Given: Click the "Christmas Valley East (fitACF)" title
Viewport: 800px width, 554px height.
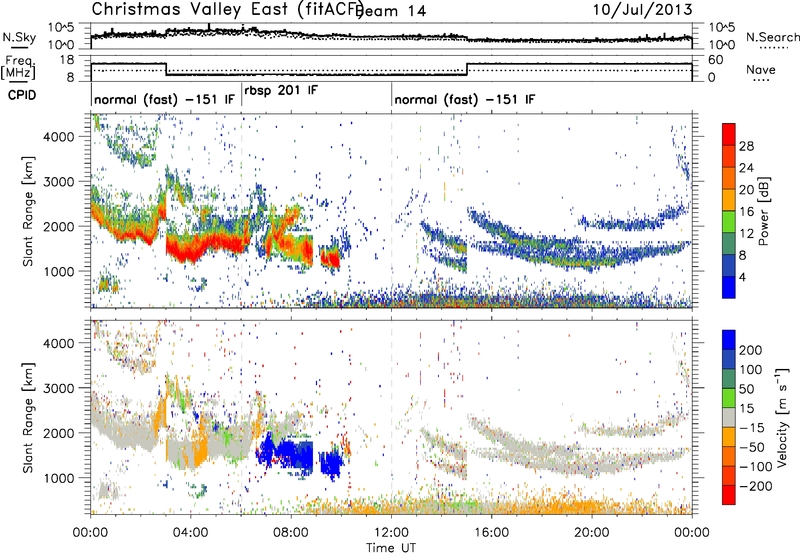Looking at the screenshot, I should [x=228, y=9].
